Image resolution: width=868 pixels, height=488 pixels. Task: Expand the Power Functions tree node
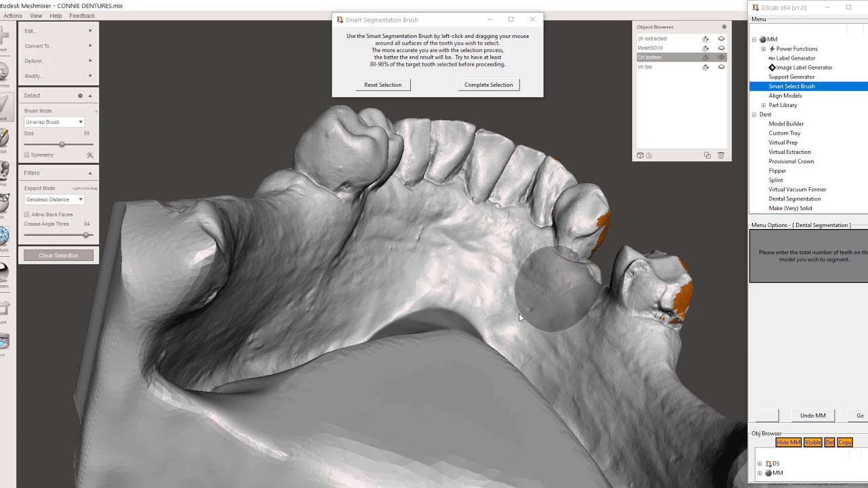[x=764, y=49]
